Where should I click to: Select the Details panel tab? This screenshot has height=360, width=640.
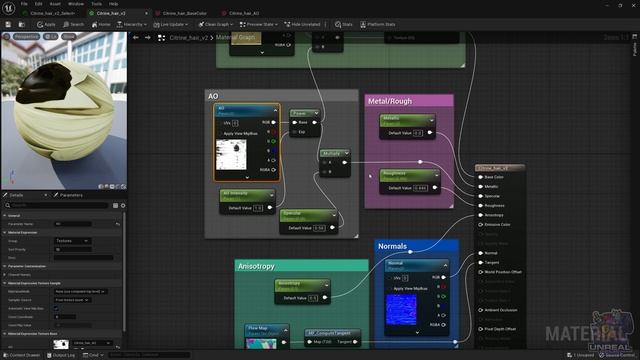click(x=16, y=195)
